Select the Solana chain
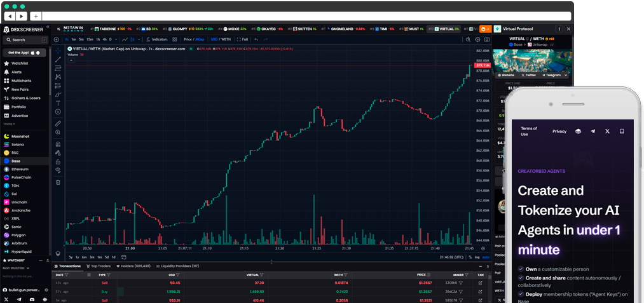644x303 pixels. tap(17, 145)
